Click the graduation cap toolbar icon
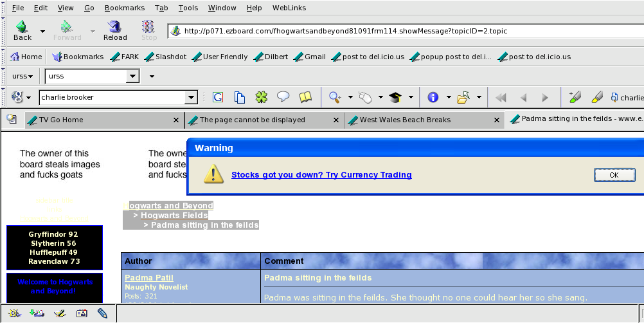644x323 pixels. 395,97
